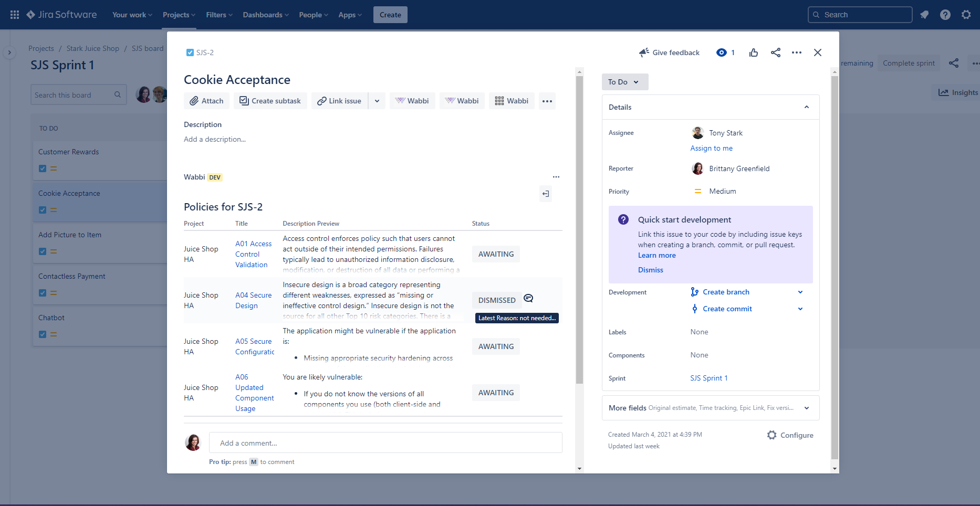The width and height of the screenshot is (980, 506).
Task: Click the dialog left pane scrollbar
Action: (579, 230)
